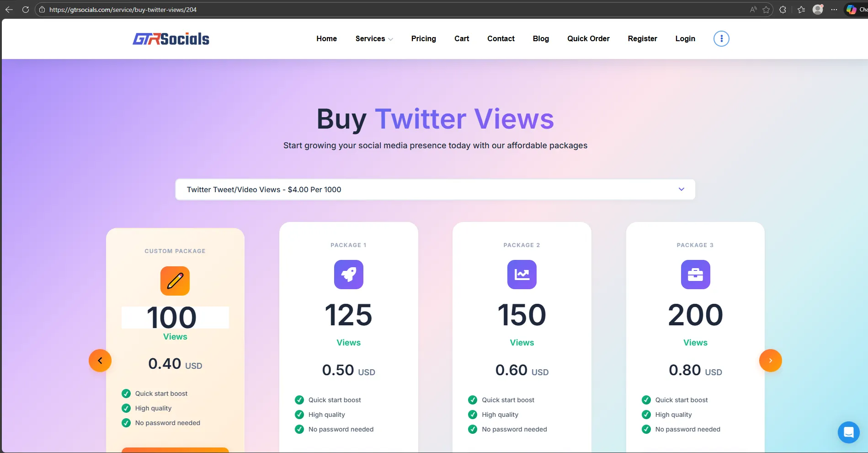Click the rocket icon on Package 1
This screenshot has width=868, height=453.
[348, 275]
